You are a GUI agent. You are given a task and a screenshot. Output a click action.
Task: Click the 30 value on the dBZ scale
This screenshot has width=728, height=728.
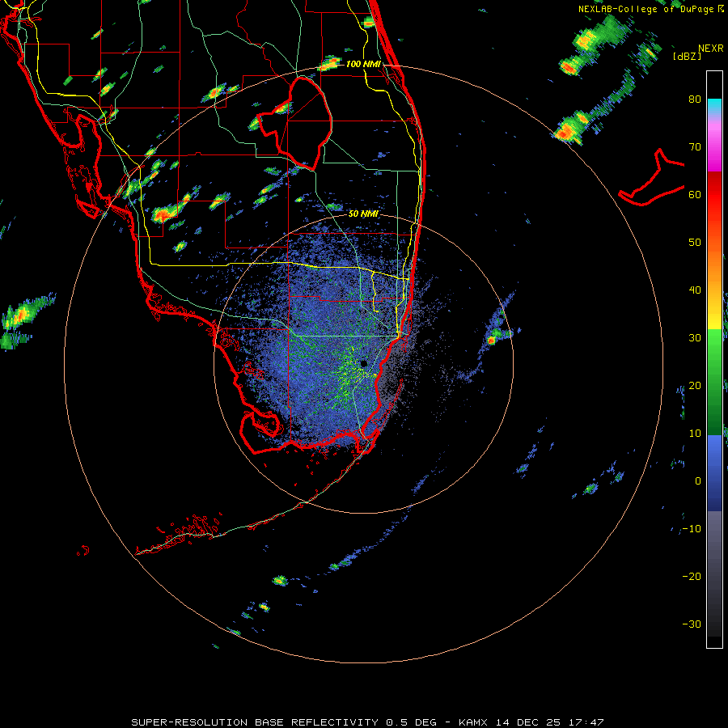[x=695, y=338]
